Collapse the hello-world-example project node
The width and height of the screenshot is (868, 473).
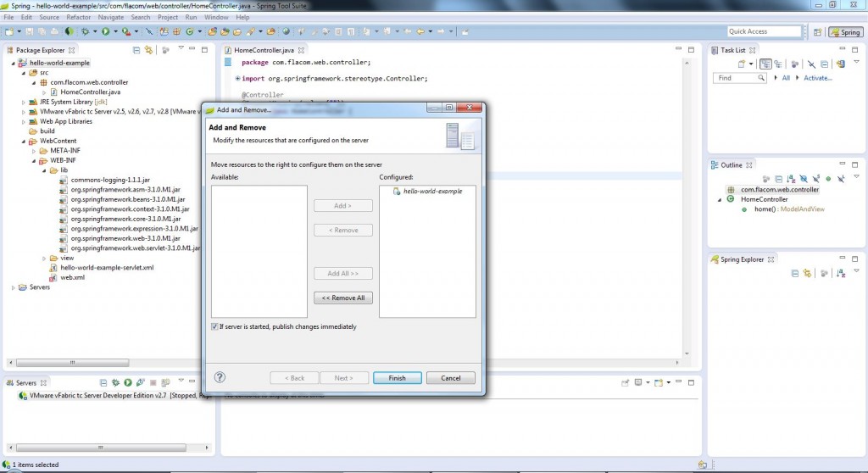pyautogui.click(x=14, y=63)
